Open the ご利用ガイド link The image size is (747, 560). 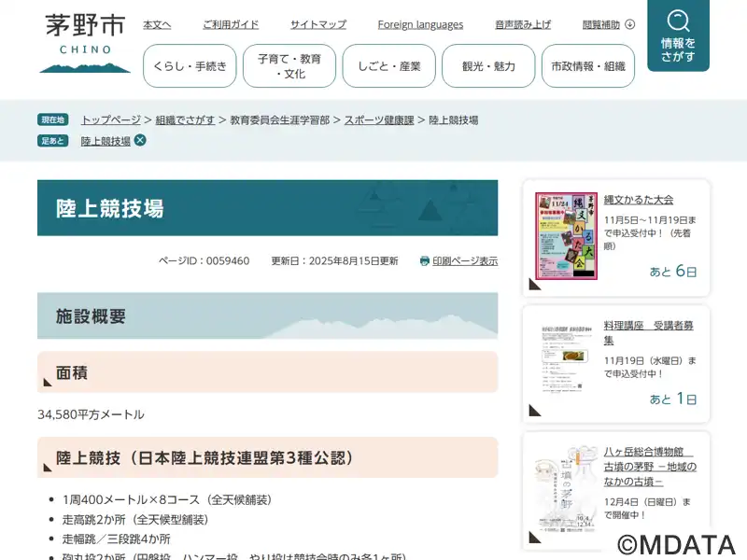point(231,24)
